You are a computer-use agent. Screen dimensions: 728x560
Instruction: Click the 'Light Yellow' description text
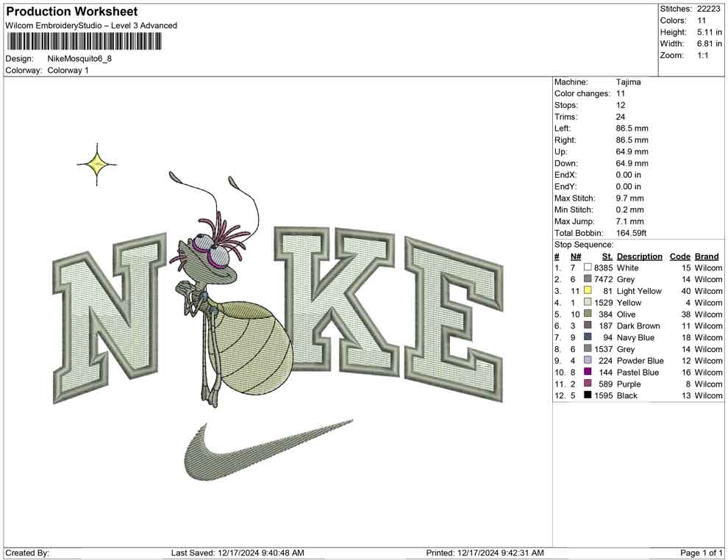(639, 290)
